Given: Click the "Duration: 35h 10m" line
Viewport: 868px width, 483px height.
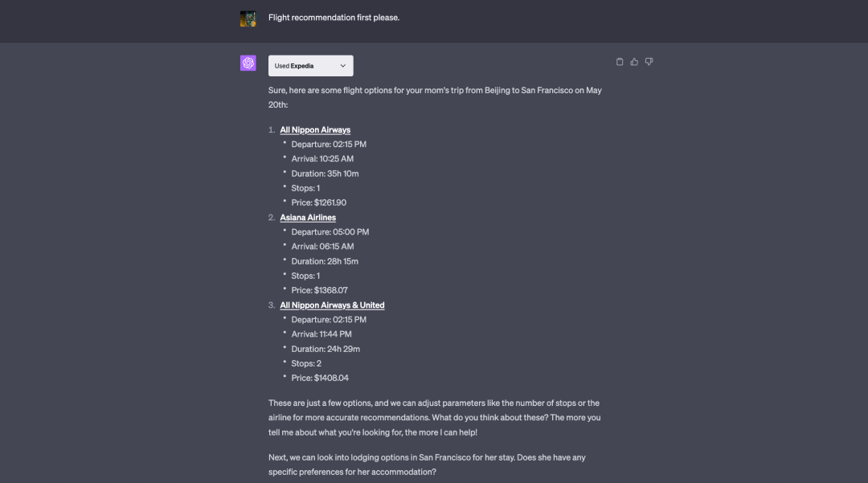Looking at the screenshot, I should click(325, 174).
